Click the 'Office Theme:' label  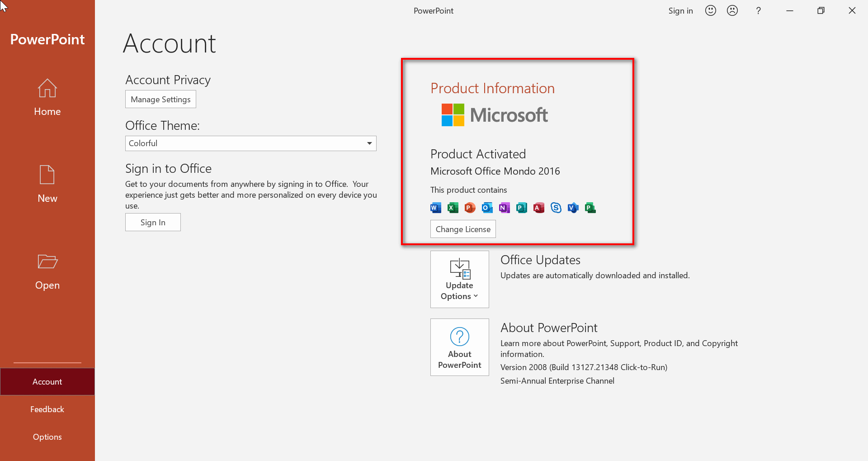coord(162,125)
